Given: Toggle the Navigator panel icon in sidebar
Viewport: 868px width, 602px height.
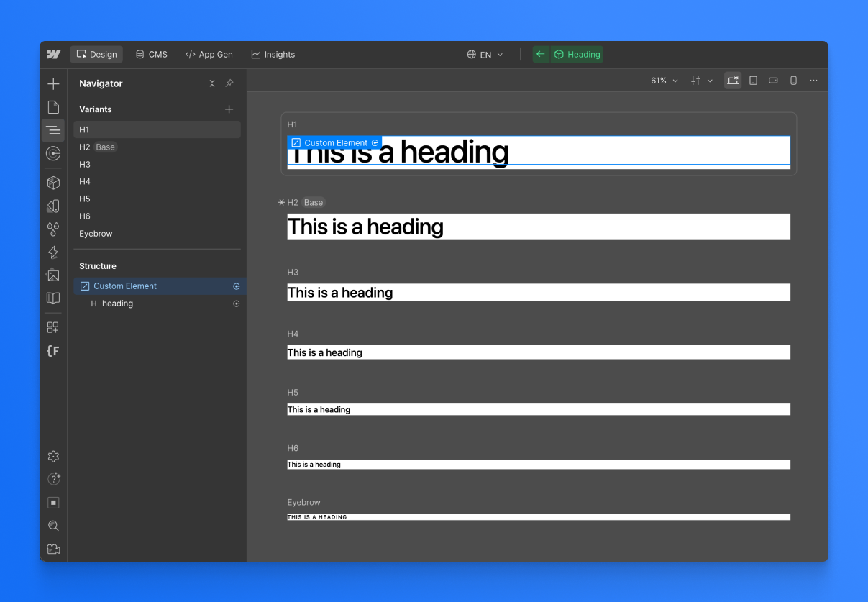Looking at the screenshot, I should [53, 130].
